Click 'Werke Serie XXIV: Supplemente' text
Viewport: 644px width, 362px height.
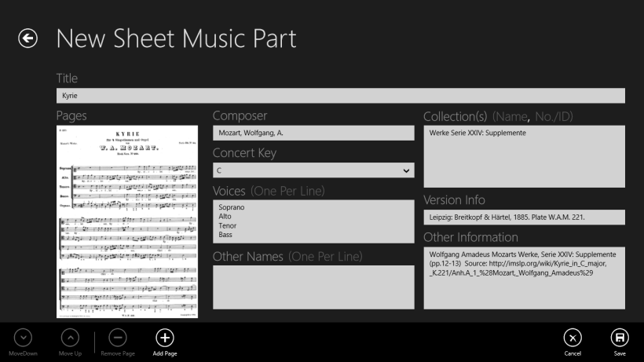pyautogui.click(x=478, y=133)
